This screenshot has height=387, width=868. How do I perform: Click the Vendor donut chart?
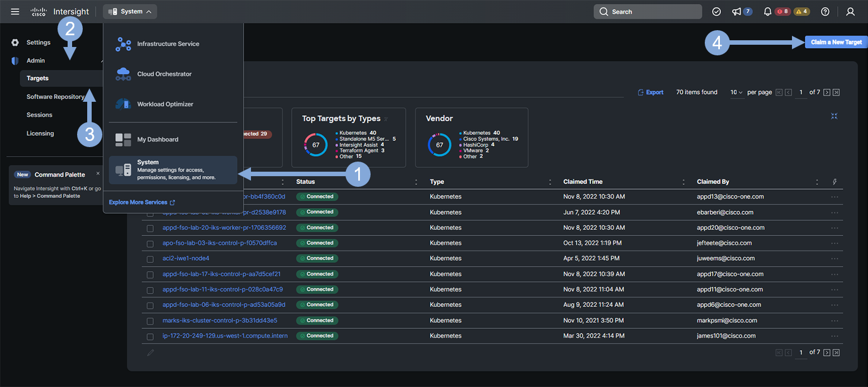439,145
